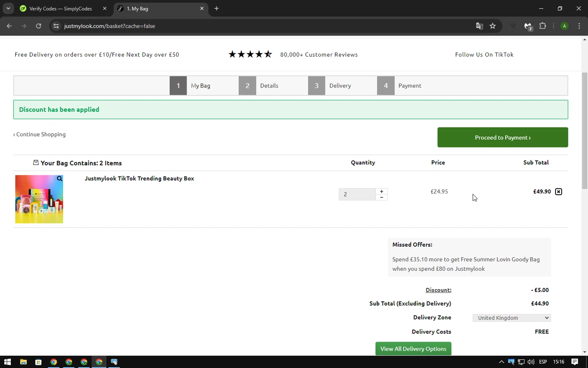Click the taskbar clock 15:16
588x368 pixels.
[559, 362]
